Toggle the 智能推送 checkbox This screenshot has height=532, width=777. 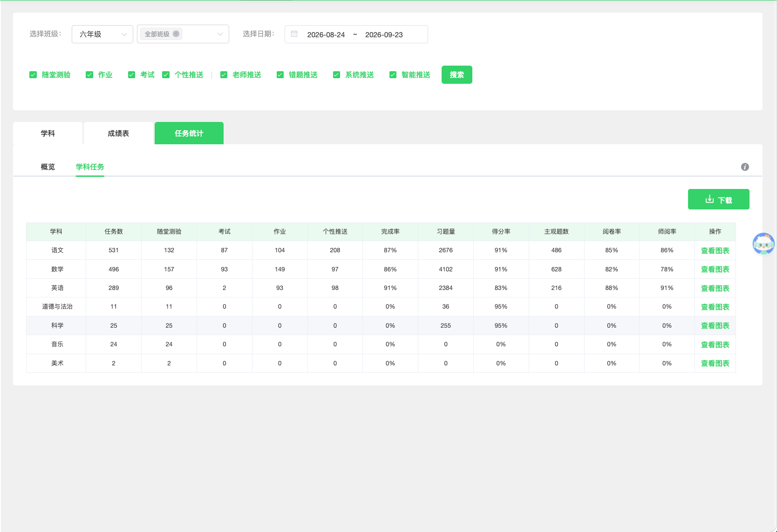[x=393, y=75]
